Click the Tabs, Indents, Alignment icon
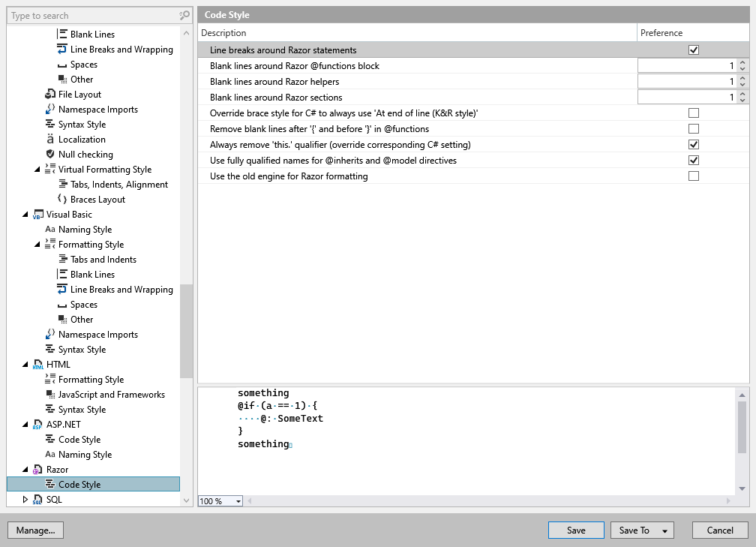Screen dimensions: 756x547 click(x=62, y=184)
